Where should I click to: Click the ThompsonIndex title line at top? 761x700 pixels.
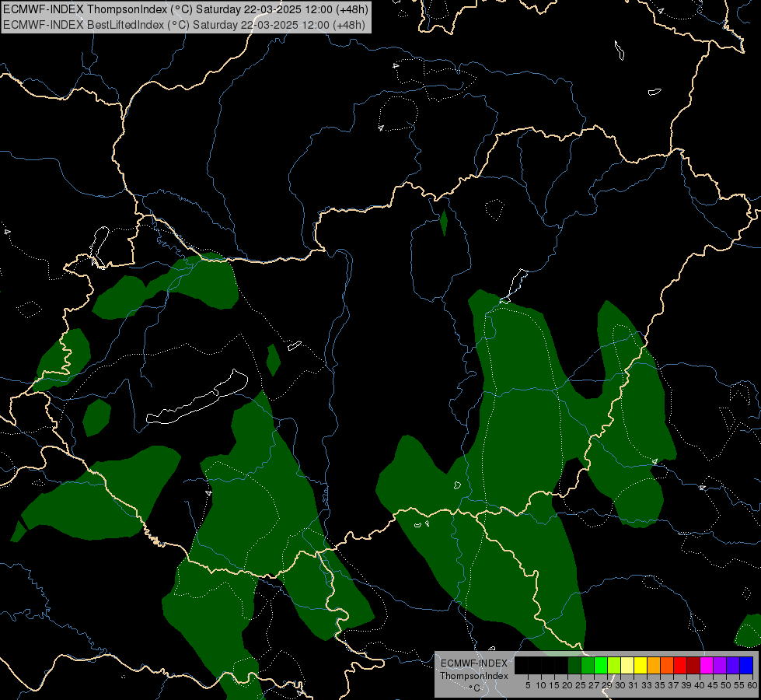186,9
